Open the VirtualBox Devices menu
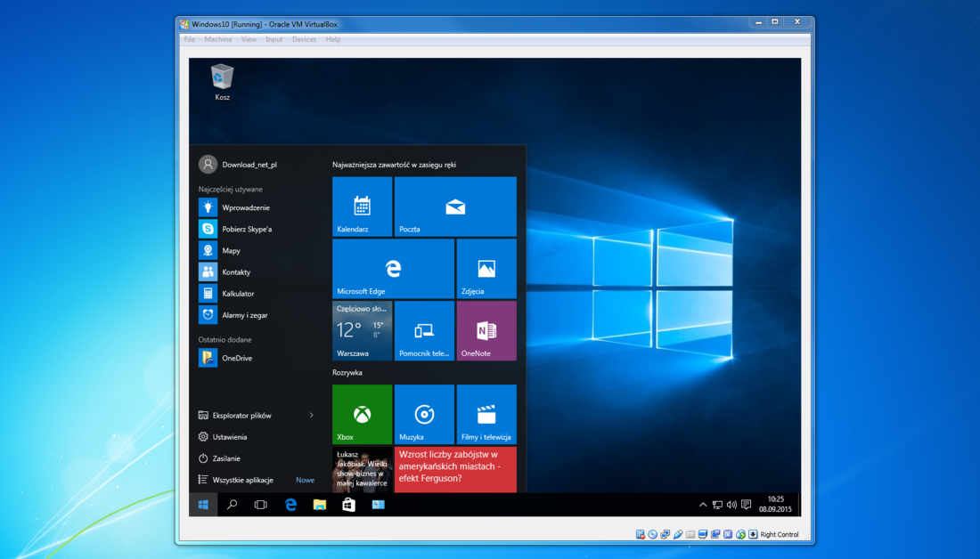This screenshot has width=980, height=559. tap(305, 39)
